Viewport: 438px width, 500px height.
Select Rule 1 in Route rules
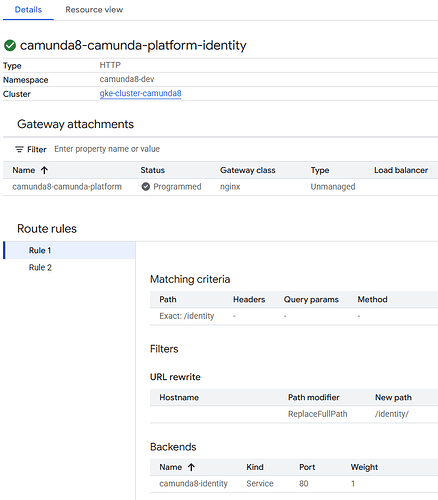69,250
